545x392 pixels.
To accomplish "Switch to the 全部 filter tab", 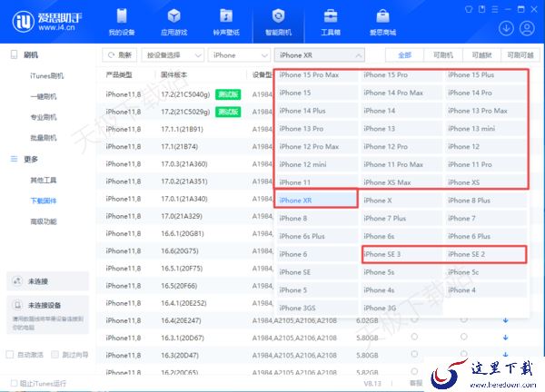I will pyautogui.click(x=404, y=55).
